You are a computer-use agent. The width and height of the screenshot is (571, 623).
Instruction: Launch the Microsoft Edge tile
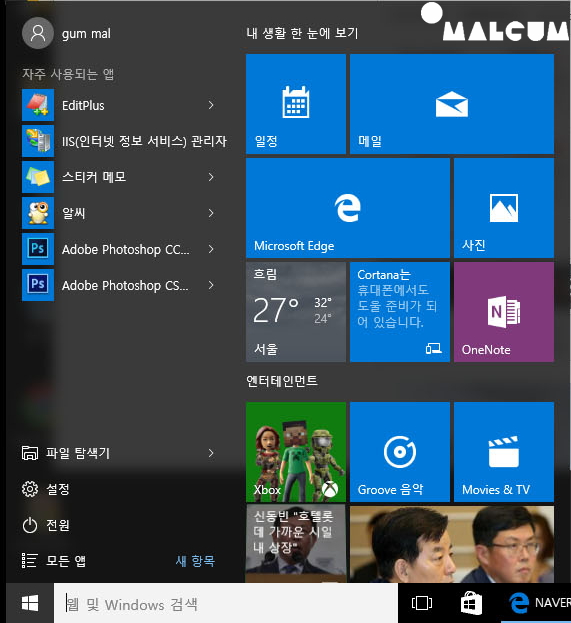(348, 208)
